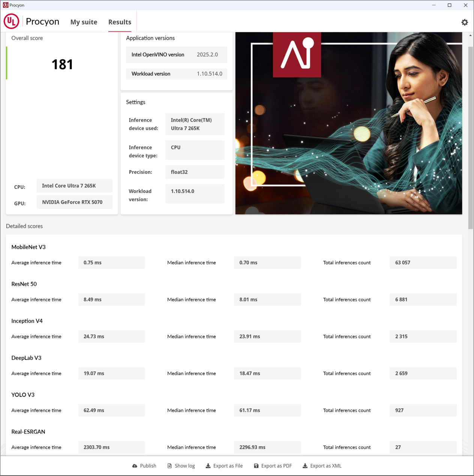
Task: Click ResNet 50 inferences count 6 881
Action: pyautogui.click(x=423, y=300)
